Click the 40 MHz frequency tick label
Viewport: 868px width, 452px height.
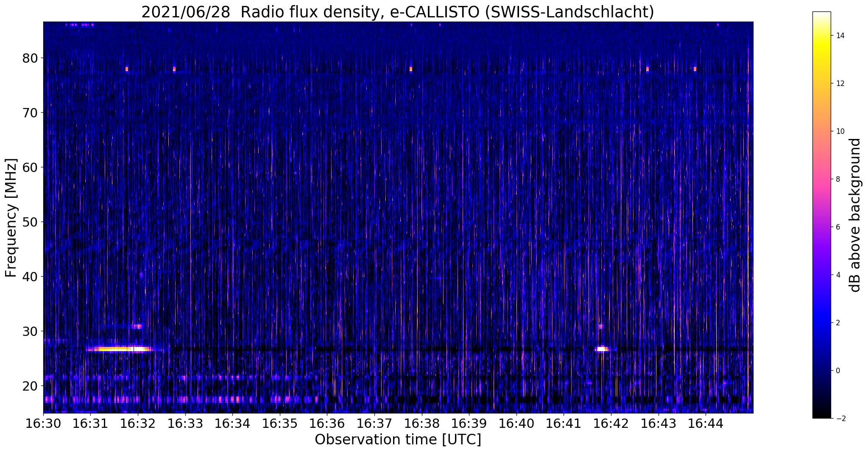point(30,277)
